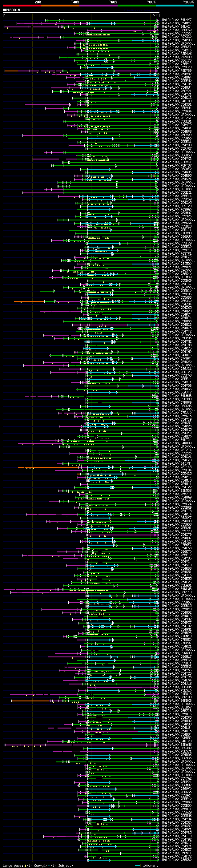
Task: Click UniRef100_Q7RUP9 label
Action: pos(177,403)
